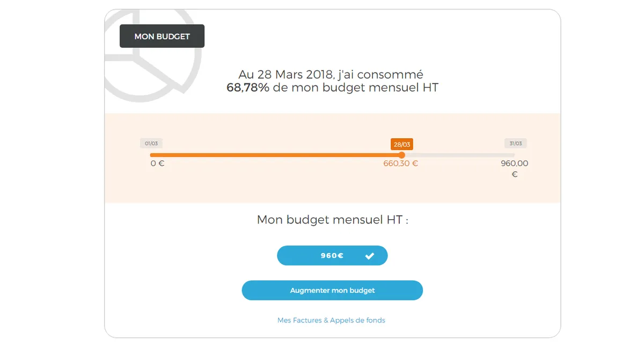Open the "Mes Factures & Appels de fonds" link
The image size is (644, 347).
[331, 320]
